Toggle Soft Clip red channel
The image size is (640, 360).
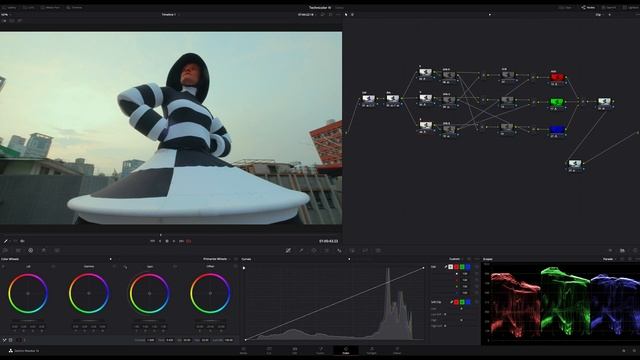click(456, 302)
